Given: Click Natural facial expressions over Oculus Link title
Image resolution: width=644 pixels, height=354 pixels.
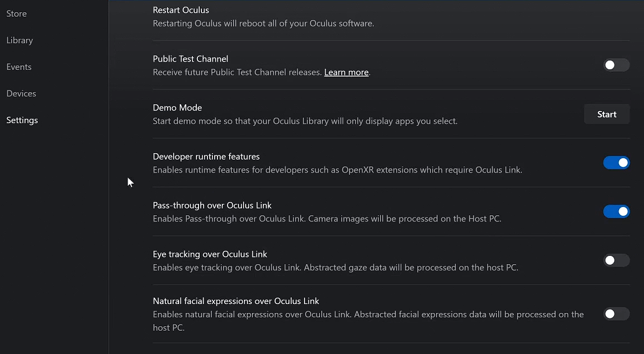Looking at the screenshot, I should coord(236,301).
